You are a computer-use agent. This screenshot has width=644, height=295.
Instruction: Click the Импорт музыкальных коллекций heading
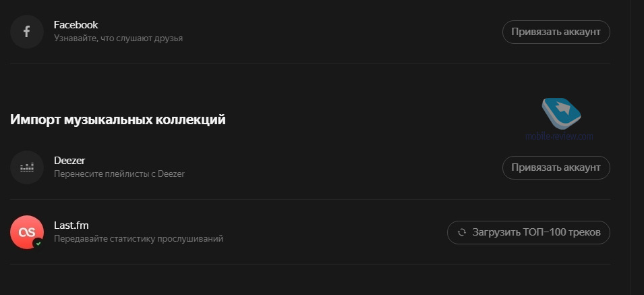(117, 119)
